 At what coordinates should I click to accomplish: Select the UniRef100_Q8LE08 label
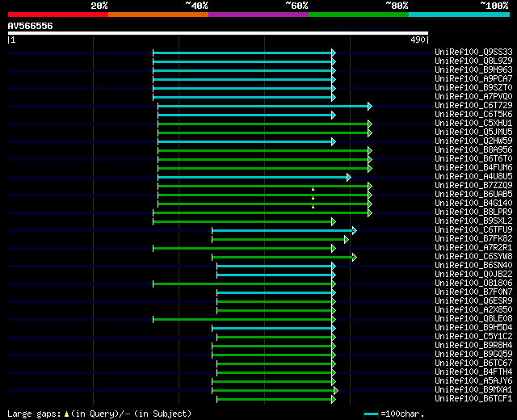pos(473,319)
